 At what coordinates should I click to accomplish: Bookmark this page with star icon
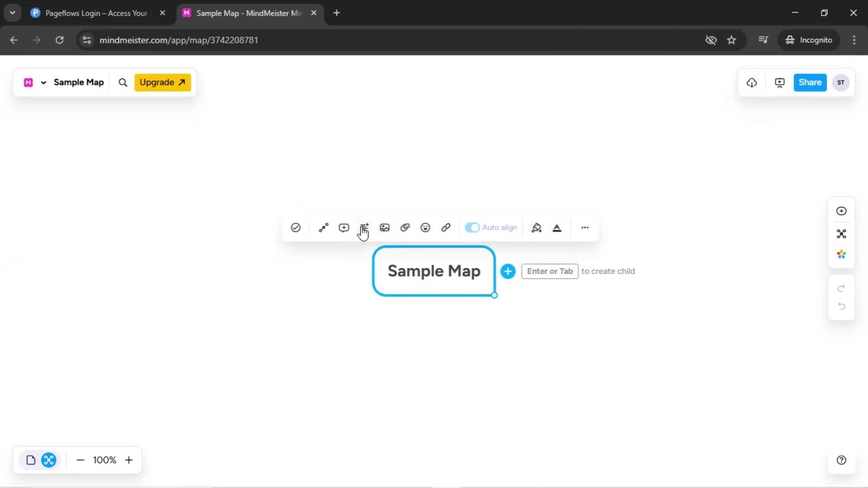(731, 40)
